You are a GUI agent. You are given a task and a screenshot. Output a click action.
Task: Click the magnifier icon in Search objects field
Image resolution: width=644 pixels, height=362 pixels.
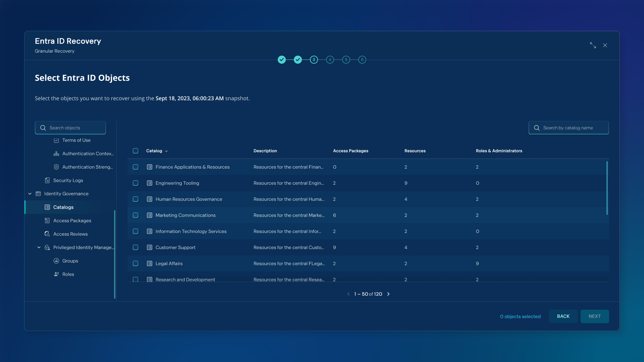click(43, 128)
